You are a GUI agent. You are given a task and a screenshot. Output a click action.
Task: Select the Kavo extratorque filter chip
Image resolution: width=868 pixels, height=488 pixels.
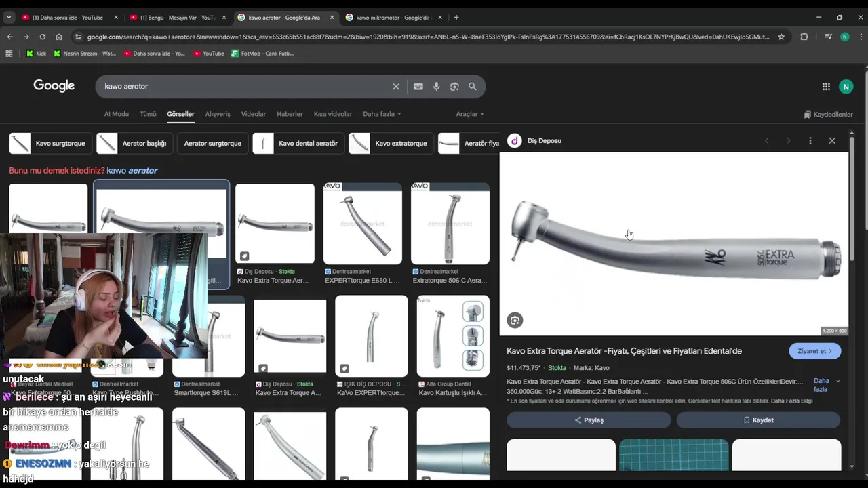pos(391,144)
